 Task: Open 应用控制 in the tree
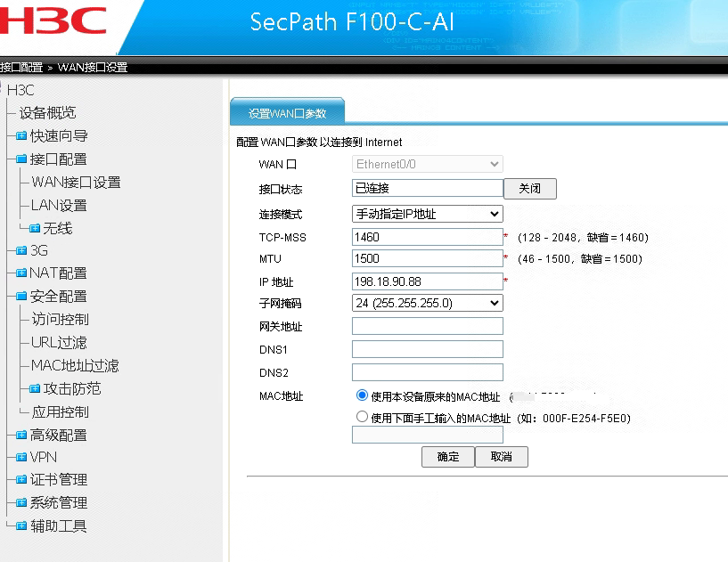[61, 411]
